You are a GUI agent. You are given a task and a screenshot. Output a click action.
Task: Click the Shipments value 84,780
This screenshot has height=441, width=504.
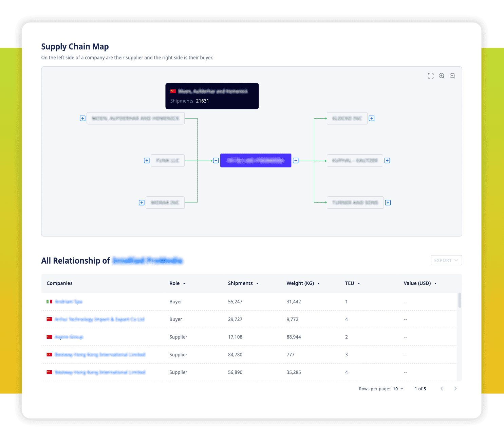[x=235, y=355]
